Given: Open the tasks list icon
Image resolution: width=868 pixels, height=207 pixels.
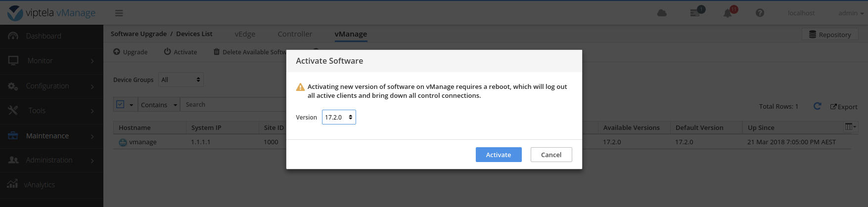Looking at the screenshot, I should point(695,12).
